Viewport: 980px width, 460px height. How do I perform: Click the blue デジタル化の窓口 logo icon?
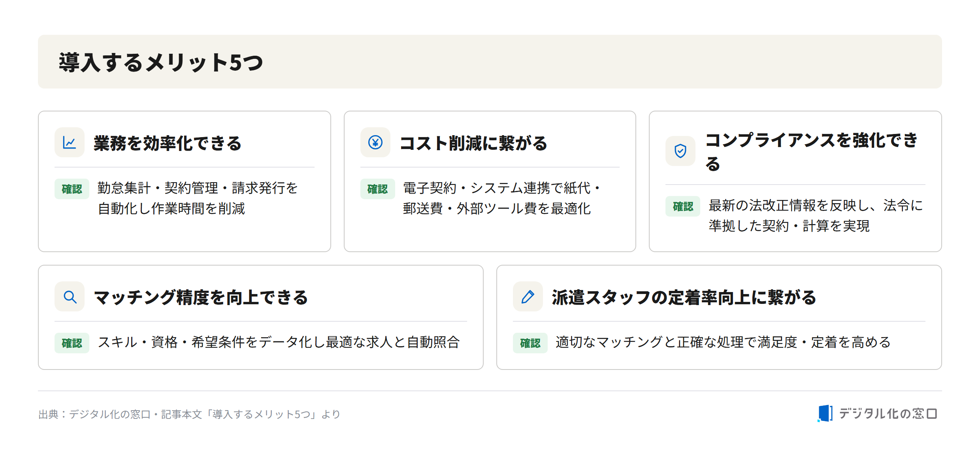(x=825, y=413)
